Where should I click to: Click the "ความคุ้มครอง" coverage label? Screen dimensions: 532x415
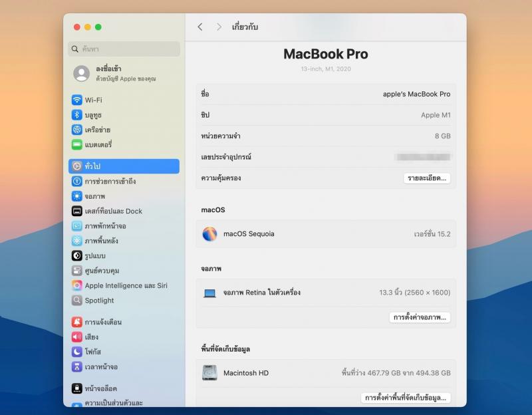pyautogui.click(x=221, y=178)
